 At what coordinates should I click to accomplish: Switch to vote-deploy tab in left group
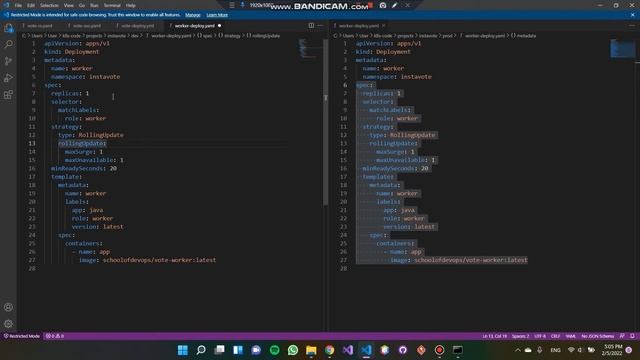(x=138, y=26)
